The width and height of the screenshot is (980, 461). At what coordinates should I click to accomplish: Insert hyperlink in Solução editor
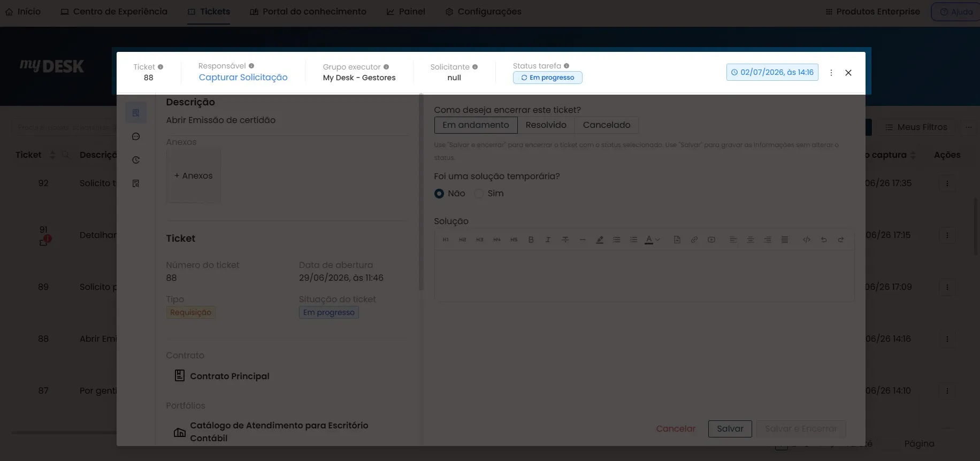[694, 240]
